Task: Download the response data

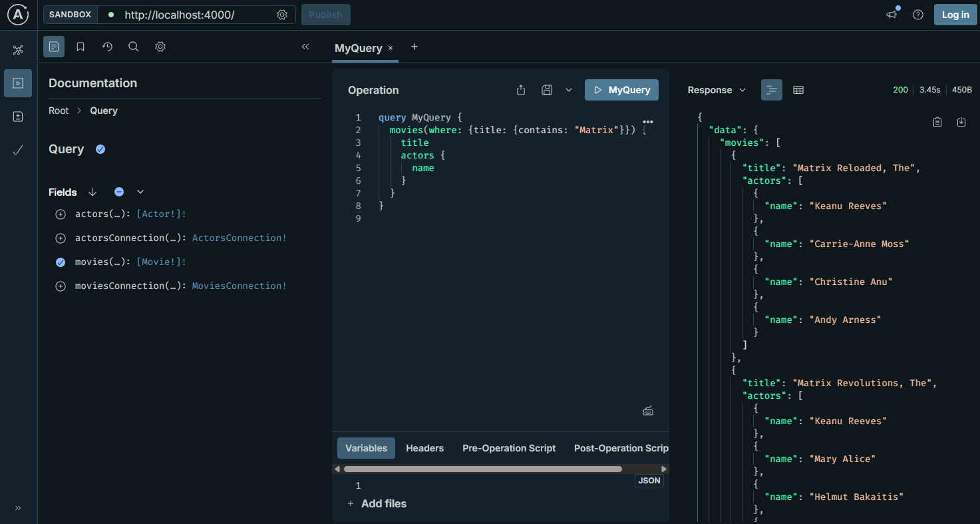Action: 961,122
